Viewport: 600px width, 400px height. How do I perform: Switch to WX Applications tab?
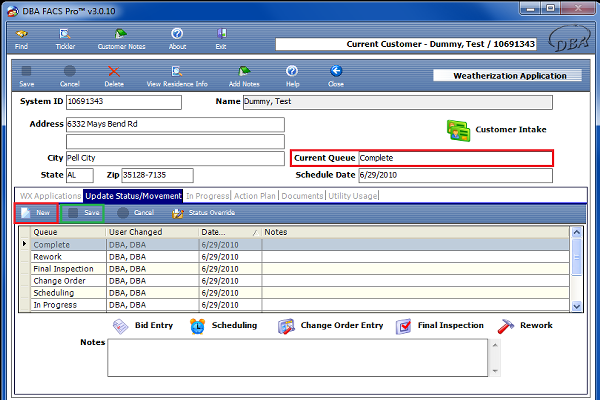(x=50, y=196)
